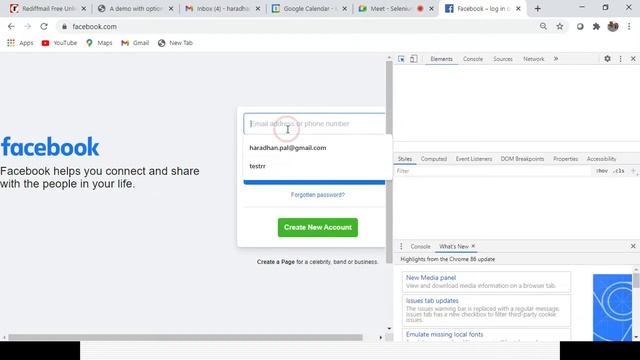Bookmark this page with the star icon
The height and width of the screenshot is (360, 640).
560,27
